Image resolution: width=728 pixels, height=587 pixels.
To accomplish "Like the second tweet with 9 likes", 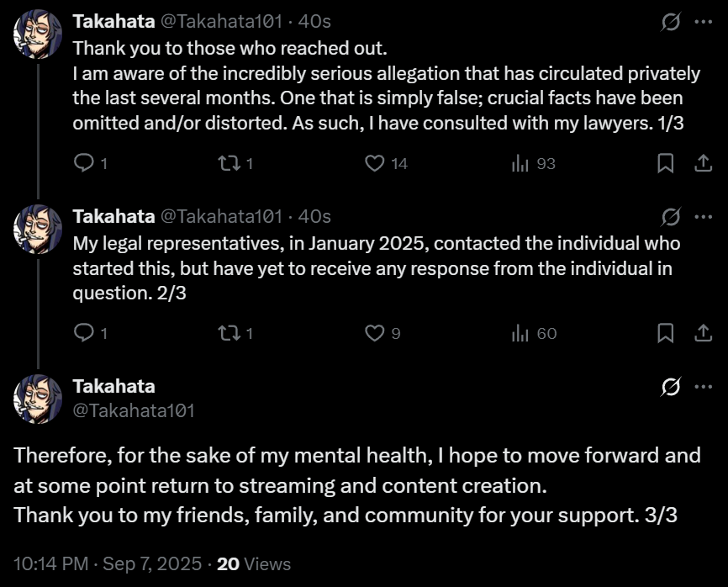I will point(375,333).
